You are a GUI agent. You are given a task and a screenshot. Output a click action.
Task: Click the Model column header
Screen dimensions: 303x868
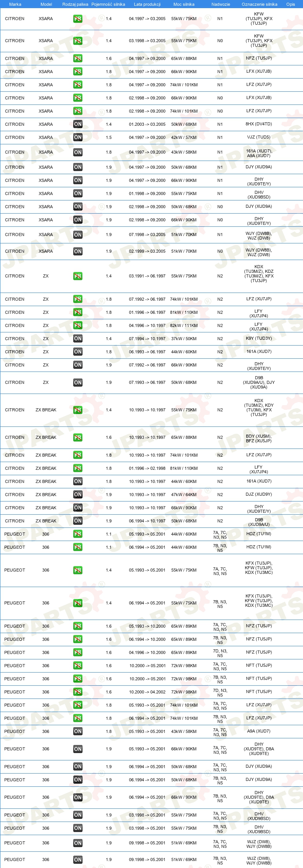[46, 4]
